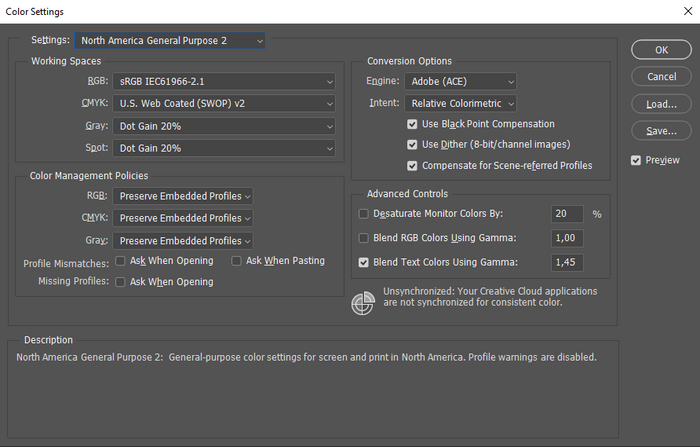The width and height of the screenshot is (700, 447).
Task: Change the conversion Engine dropdown
Action: (x=461, y=81)
